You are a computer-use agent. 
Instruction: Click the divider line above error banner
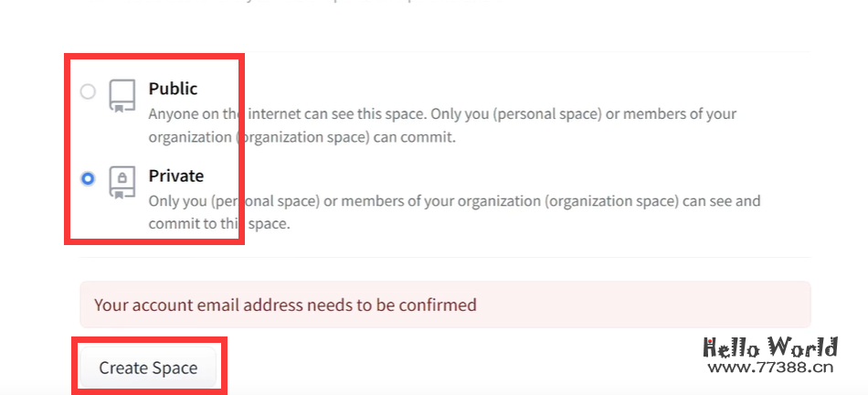[457, 258]
